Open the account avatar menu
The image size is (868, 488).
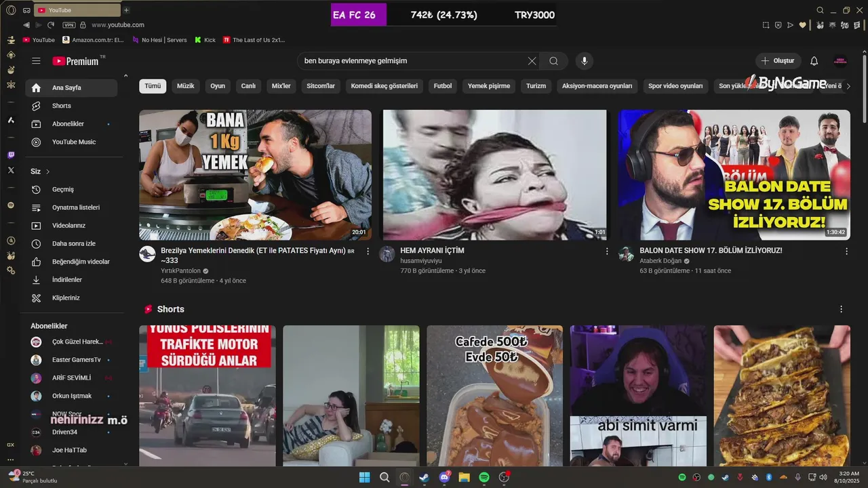tap(840, 61)
